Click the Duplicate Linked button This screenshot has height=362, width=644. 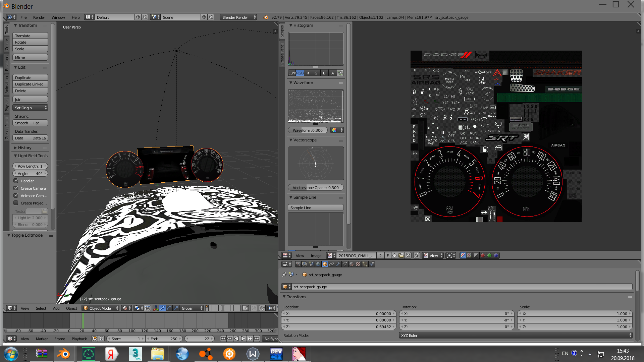[30, 84]
